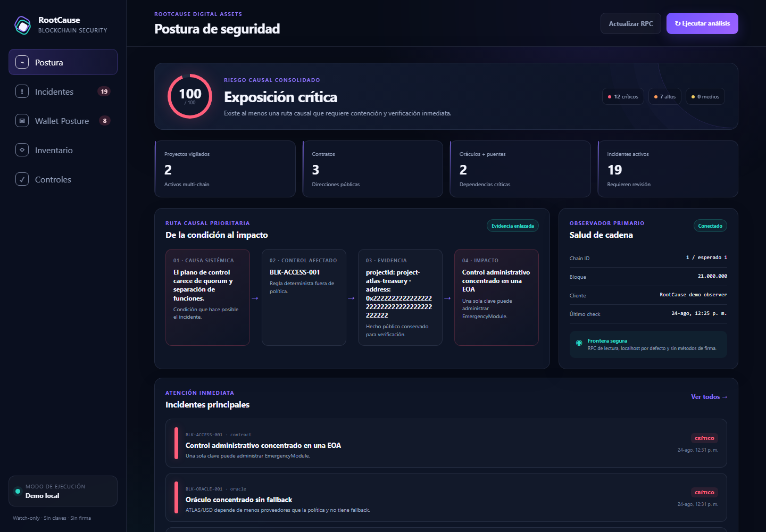Viewport: 766px width, 532px height.
Task: Click the Actualizar RPC button
Action: pos(631,23)
